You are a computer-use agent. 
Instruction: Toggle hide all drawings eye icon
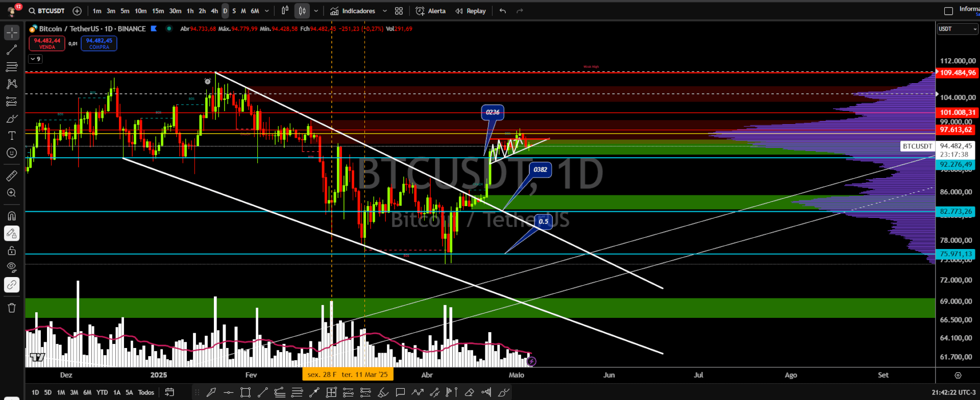[x=12, y=267]
